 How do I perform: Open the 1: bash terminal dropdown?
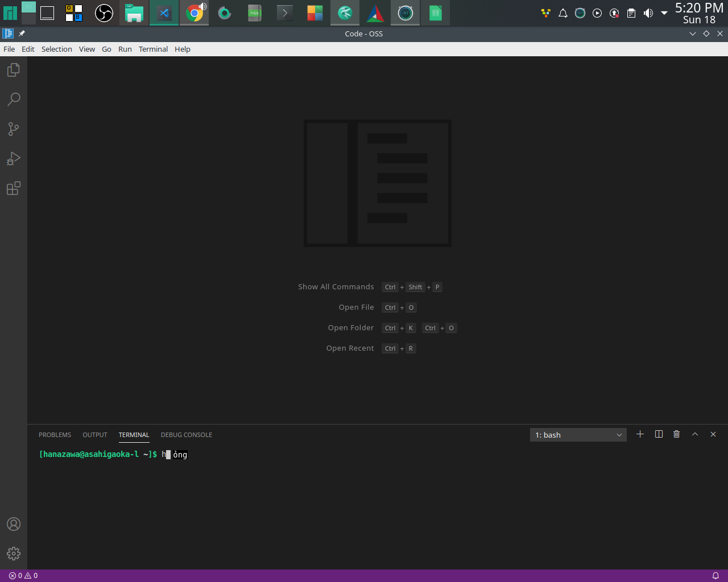coord(578,434)
